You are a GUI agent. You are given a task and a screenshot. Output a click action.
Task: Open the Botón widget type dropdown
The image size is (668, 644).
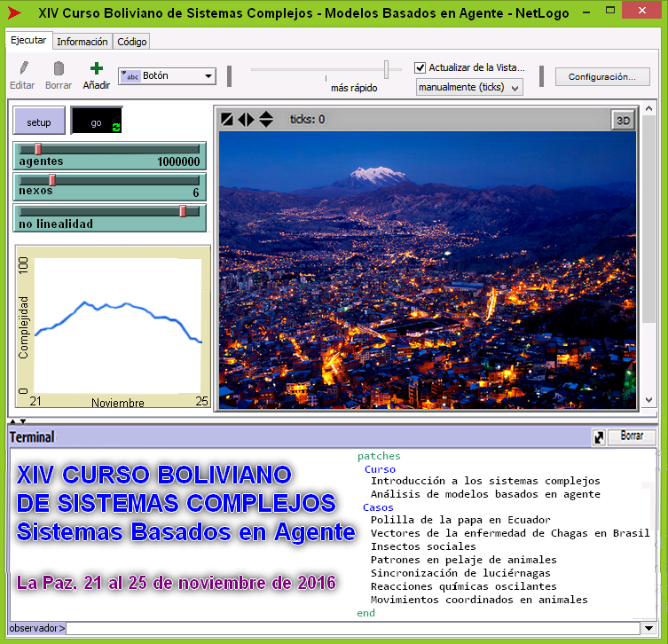[167, 76]
